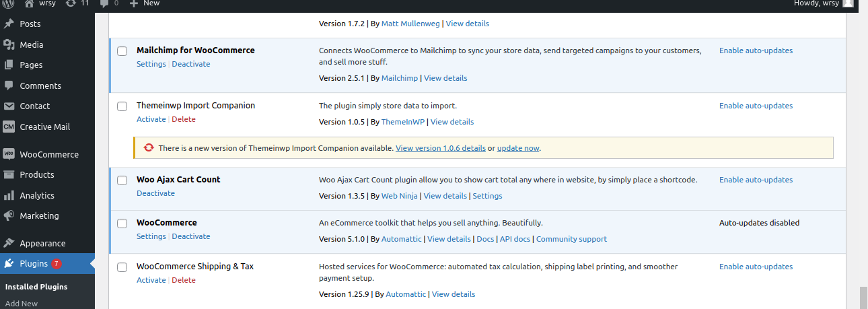Click the Products icon in sidebar
The width and height of the screenshot is (868, 309).
(9, 174)
